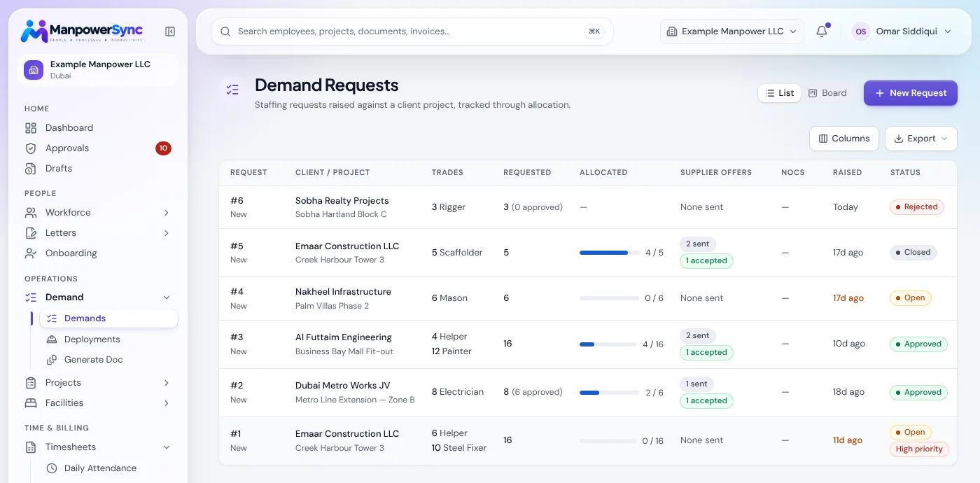The width and height of the screenshot is (980, 483).
Task: Click the Drafts icon in sidebar
Action: pyautogui.click(x=31, y=169)
